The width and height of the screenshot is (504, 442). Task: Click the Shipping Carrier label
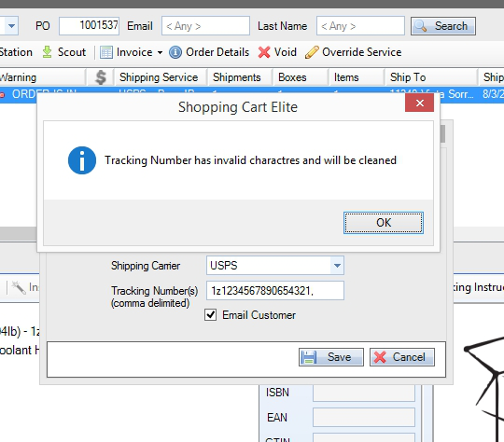pos(146,266)
